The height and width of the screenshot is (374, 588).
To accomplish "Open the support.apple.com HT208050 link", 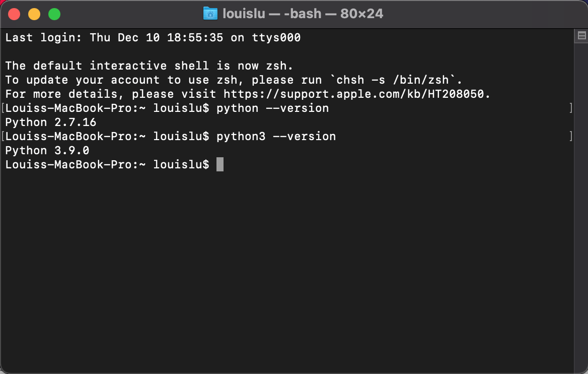I will (x=353, y=94).
